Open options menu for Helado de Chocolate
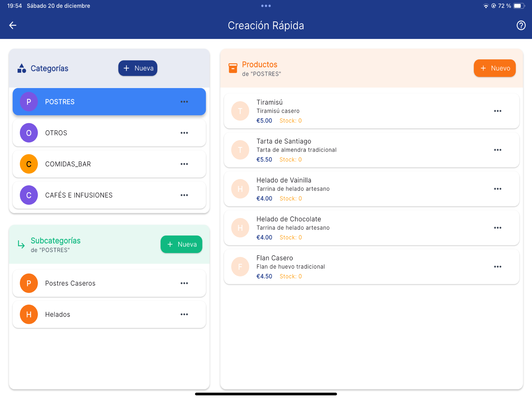Viewport: 532px width, 399px height. click(498, 228)
